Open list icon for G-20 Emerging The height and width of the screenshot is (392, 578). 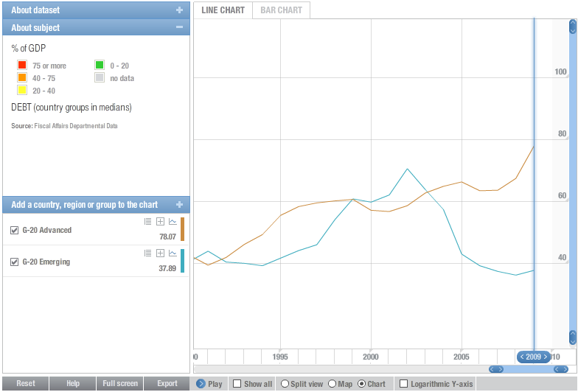[147, 253]
